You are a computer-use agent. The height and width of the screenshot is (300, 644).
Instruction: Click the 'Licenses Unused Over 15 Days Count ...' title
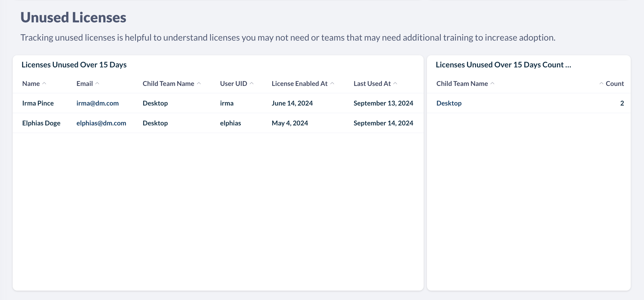(503, 65)
